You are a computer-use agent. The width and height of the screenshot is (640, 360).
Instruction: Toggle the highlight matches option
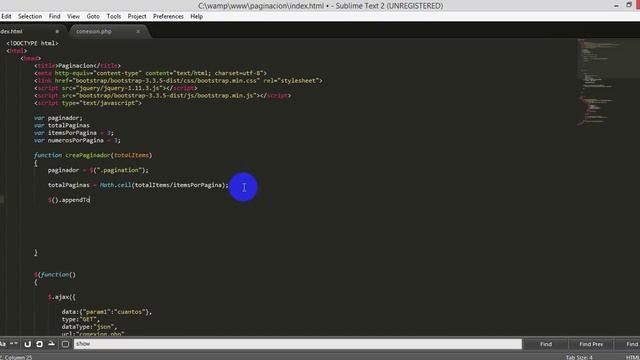(65, 344)
